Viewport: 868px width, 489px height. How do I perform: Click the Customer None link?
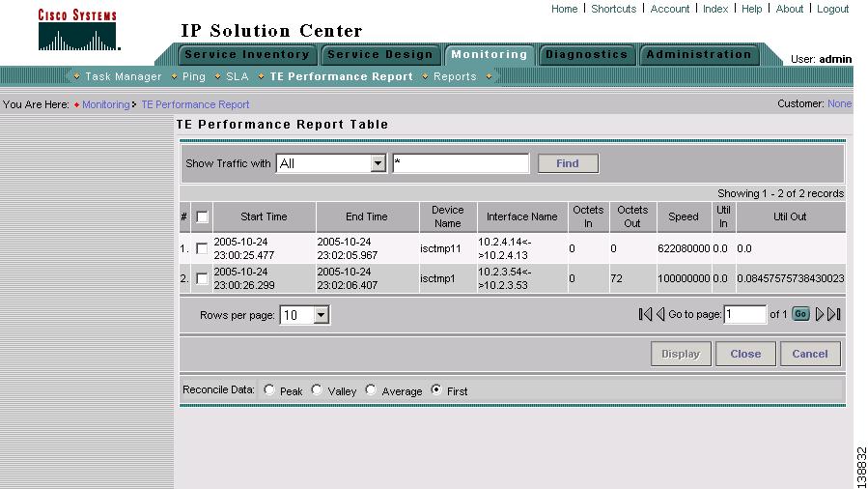[x=839, y=103]
